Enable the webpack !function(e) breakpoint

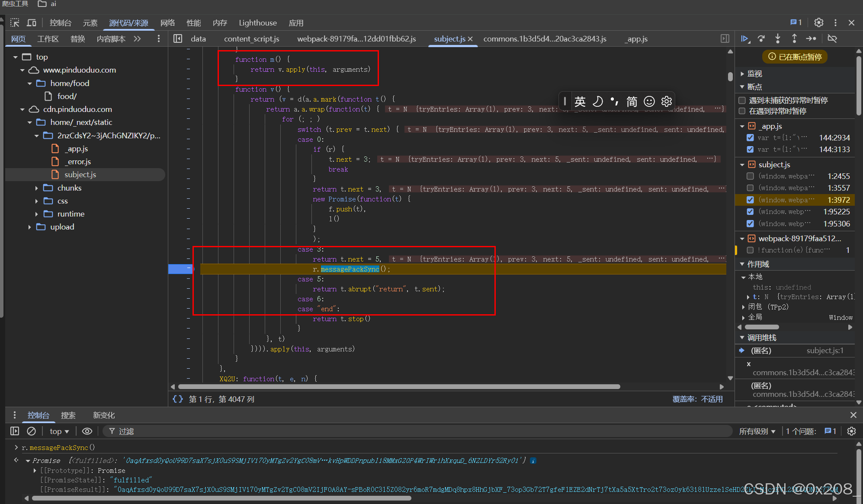[750, 250]
